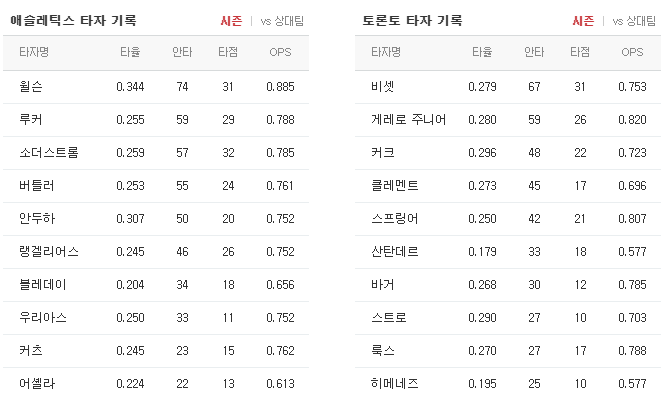
Task: Open player 루커 row
Action: pyautogui.click(x=156, y=120)
